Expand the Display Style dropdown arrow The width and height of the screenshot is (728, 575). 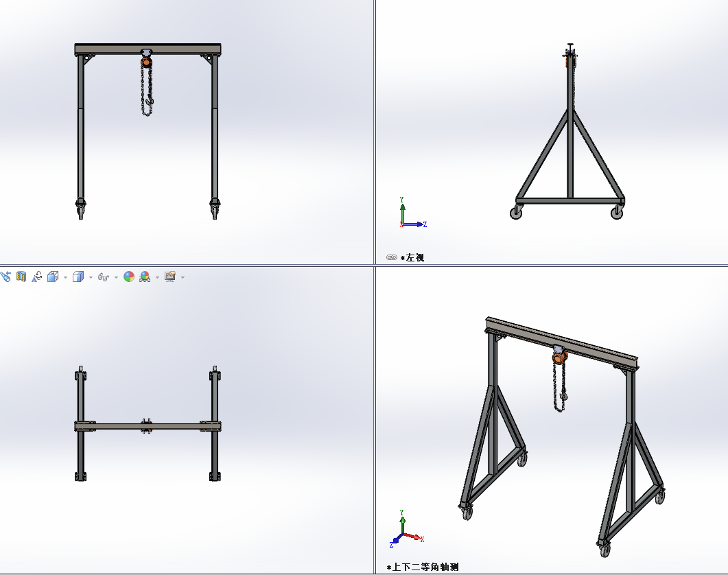pos(90,277)
